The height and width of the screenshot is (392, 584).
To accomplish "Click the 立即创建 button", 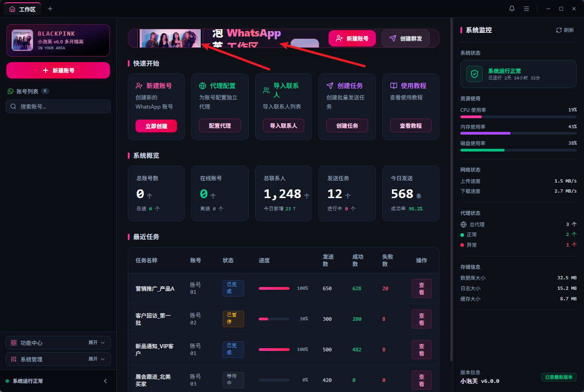I will pos(156,125).
